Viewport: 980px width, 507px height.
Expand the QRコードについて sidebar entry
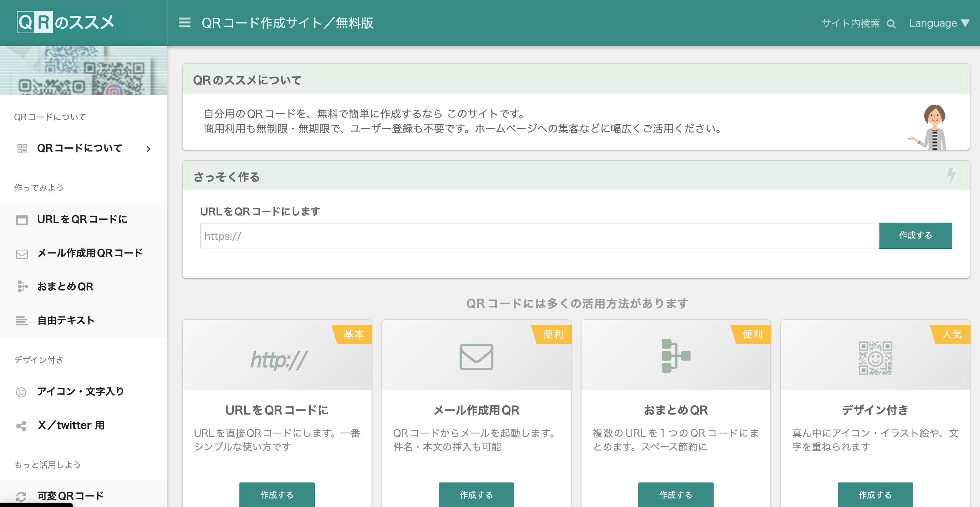coord(79,148)
